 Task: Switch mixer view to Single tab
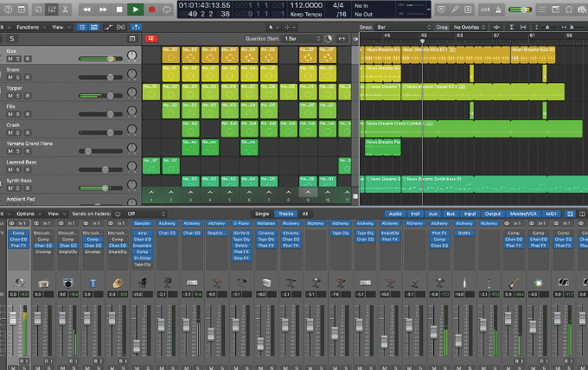point(262,213)
